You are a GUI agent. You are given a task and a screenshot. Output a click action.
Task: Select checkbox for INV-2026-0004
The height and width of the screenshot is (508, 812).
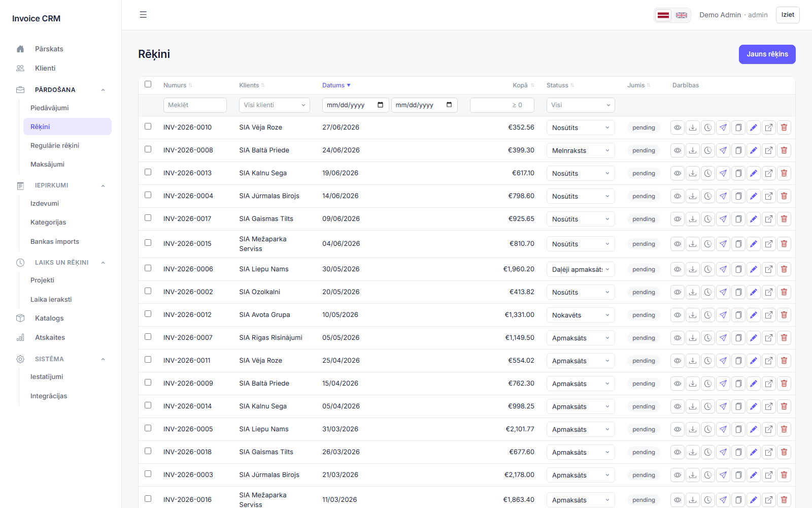click(148, 195)
